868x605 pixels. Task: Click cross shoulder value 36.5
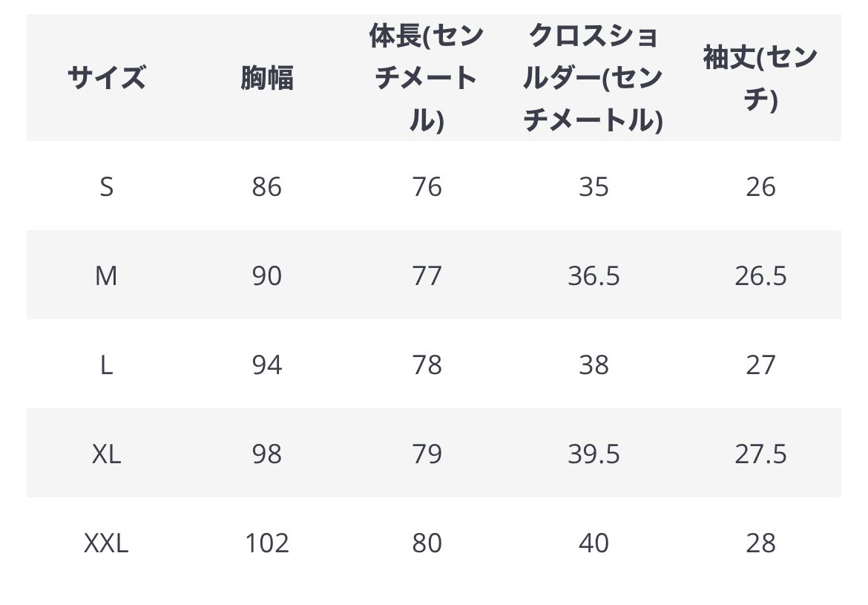(x=594, y=275)
